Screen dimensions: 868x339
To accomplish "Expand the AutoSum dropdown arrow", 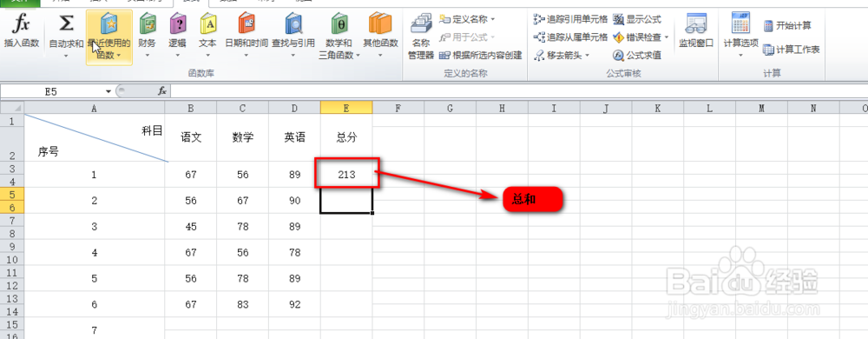I will click(x=67, y=55).
